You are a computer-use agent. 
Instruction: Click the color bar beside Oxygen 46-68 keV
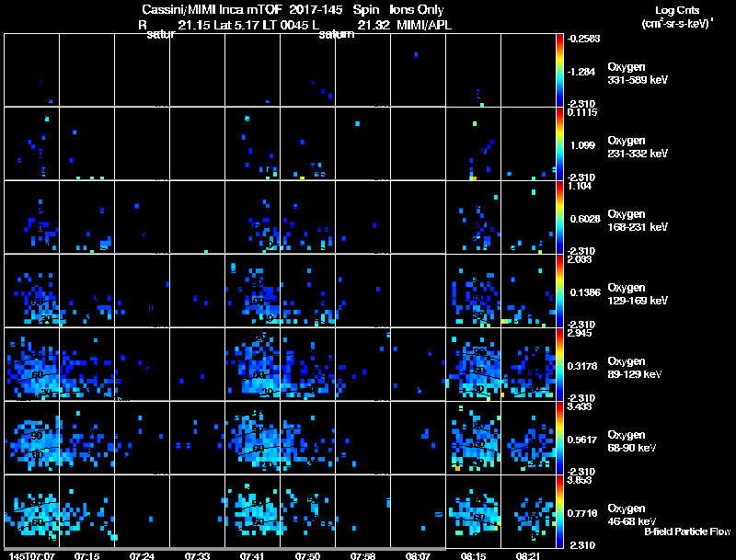click(559, 511)
